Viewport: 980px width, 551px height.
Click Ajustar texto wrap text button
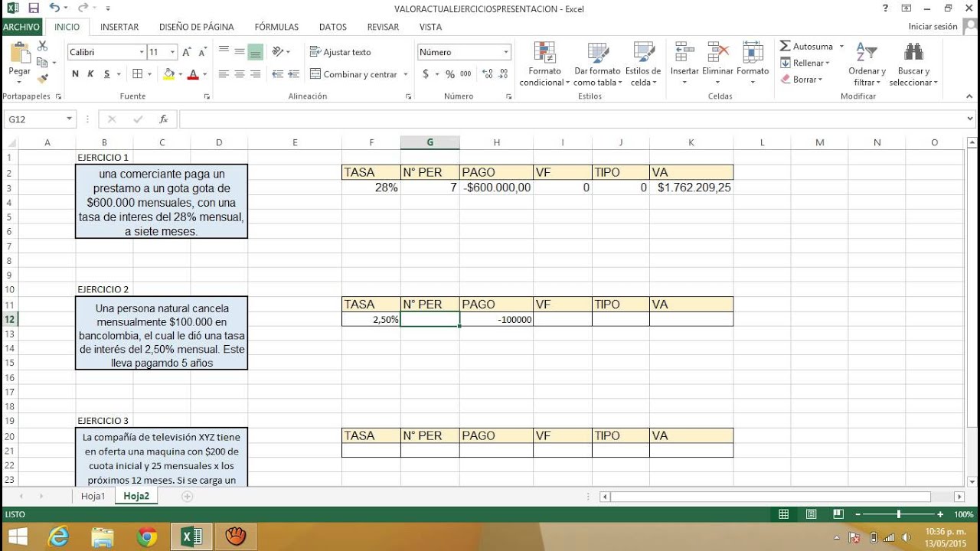click(x=341, y=52)
